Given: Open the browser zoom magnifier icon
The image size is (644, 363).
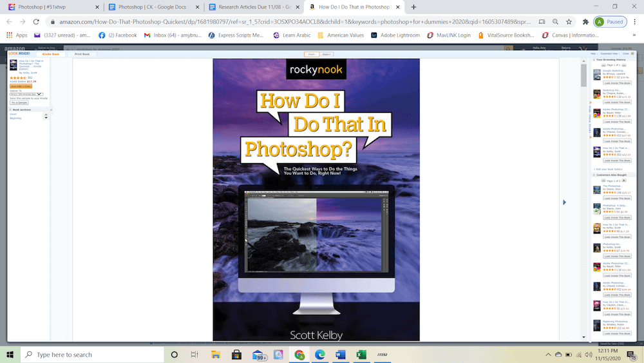Looking at the screenshot, I should (555, 22).
